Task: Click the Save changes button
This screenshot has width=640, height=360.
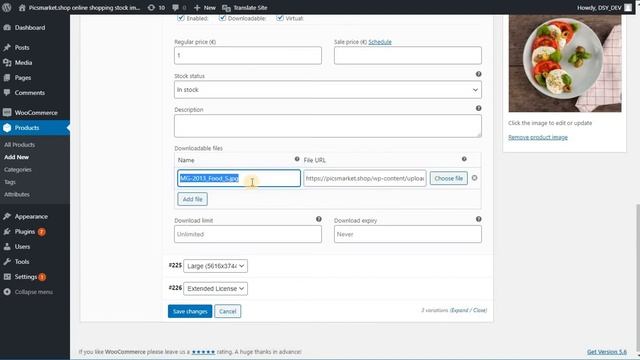Action: (190, 311)
